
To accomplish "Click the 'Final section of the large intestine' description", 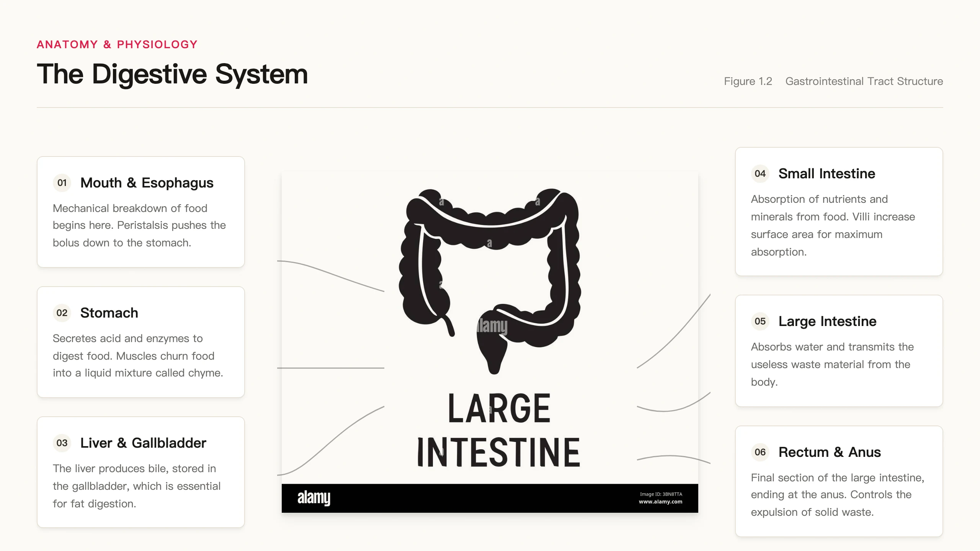I will (838, 495).
